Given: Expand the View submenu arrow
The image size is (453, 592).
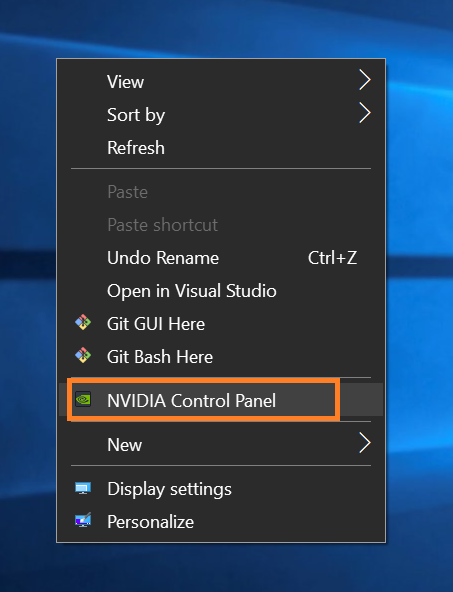Looking at the screenshot, I should 364,80.
